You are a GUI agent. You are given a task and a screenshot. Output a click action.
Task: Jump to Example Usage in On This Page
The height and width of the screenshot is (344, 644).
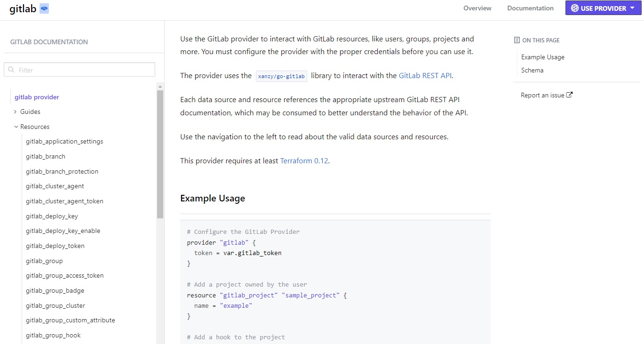pyautogui.click(x=543, y=57)
